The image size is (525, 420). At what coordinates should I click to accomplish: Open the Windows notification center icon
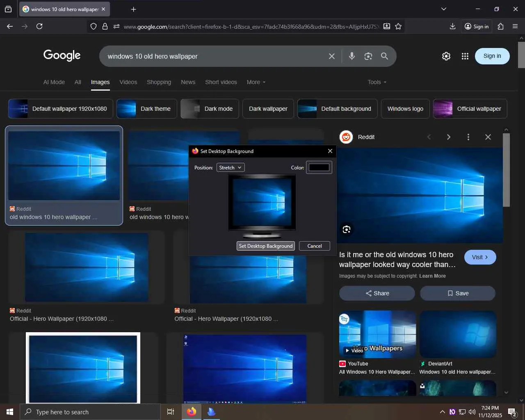pos(512,412)
